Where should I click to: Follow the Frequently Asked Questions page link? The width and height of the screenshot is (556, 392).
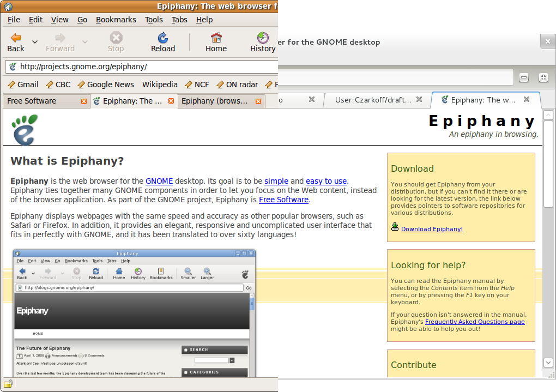pyautogui.click(x=475, y=322)
